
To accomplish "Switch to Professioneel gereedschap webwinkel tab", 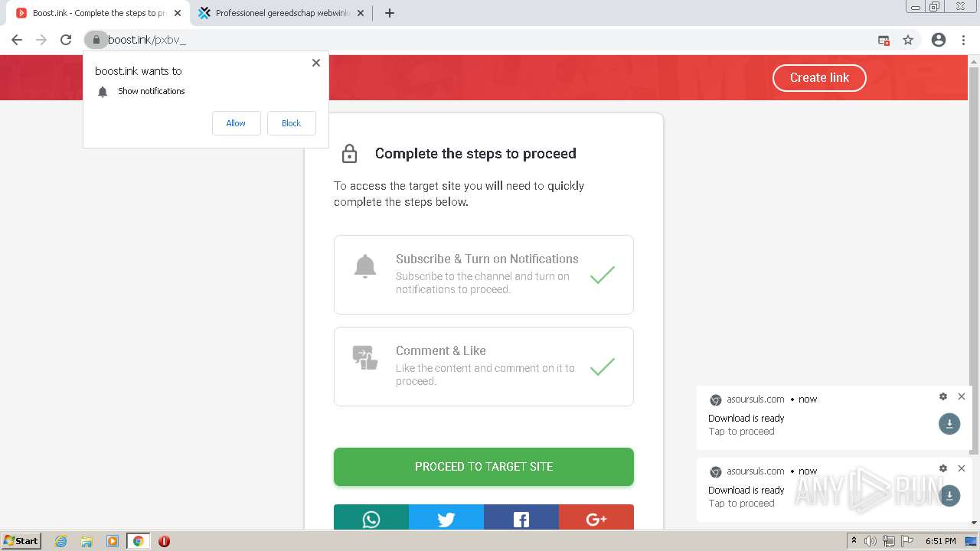I will tap(281, 13).
